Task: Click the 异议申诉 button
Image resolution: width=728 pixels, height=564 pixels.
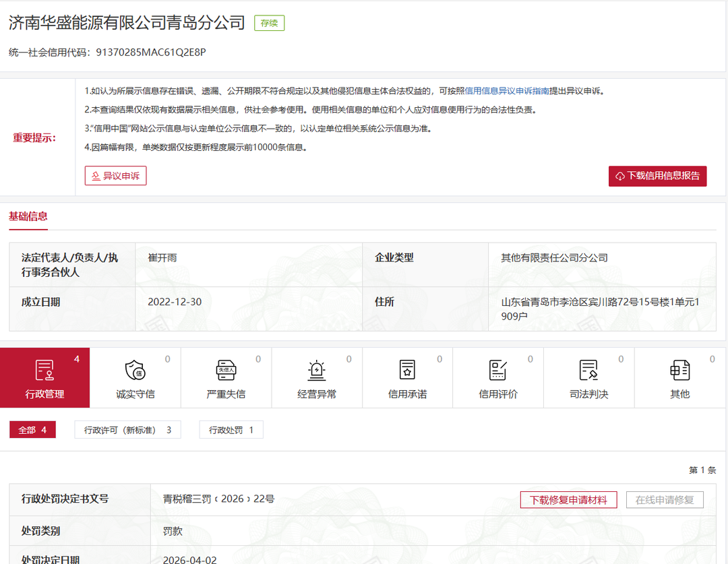Action: 115,176
